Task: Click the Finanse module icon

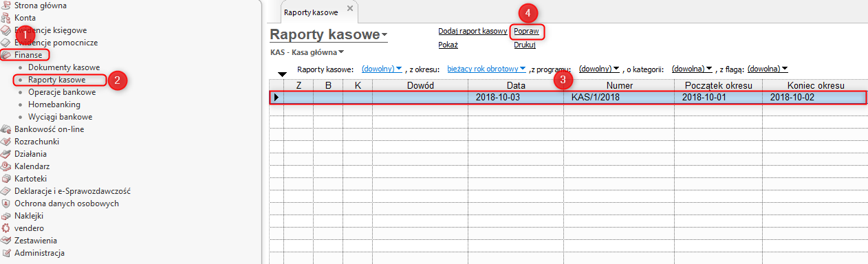Action: point(6,55)
